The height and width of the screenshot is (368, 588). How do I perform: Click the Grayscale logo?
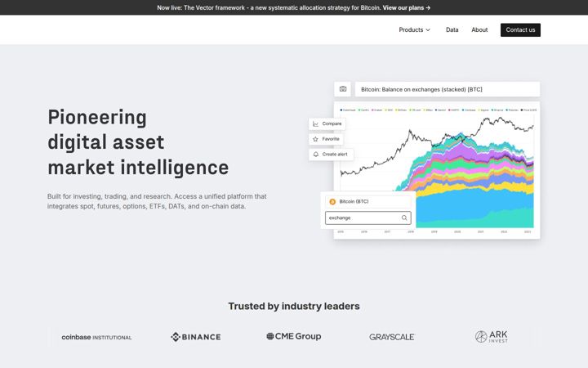pos(392,337)
